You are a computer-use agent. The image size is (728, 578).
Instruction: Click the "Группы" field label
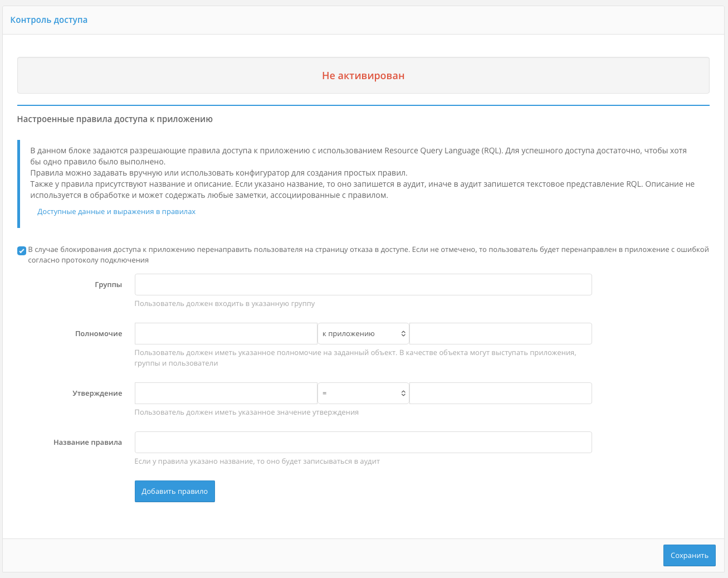point(108,285)
